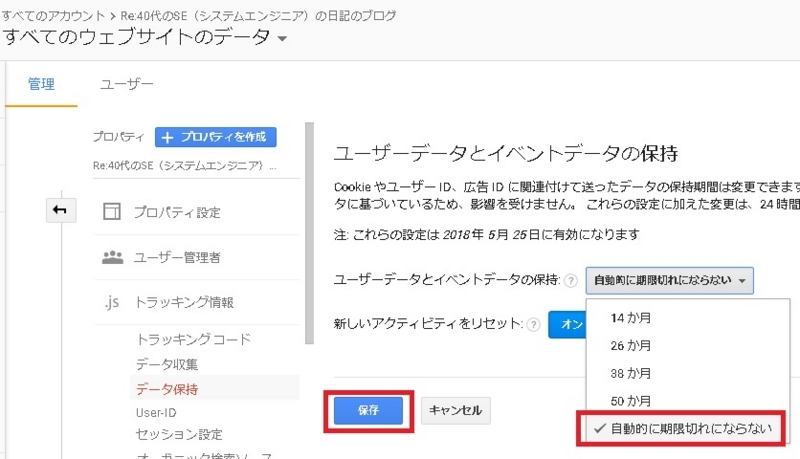Open the すべてのウェブサイトのデータ view dropdown

pyautogui.click(x=145, y=37)
